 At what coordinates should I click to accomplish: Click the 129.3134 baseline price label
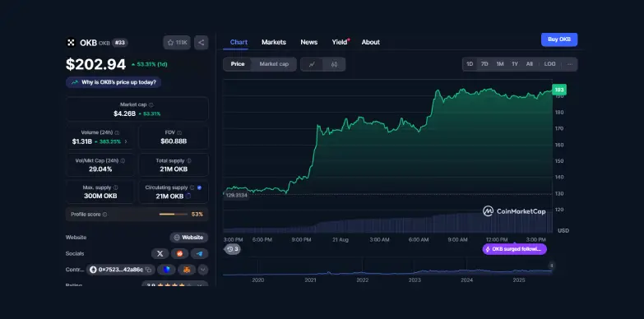[x=236, y=196]
